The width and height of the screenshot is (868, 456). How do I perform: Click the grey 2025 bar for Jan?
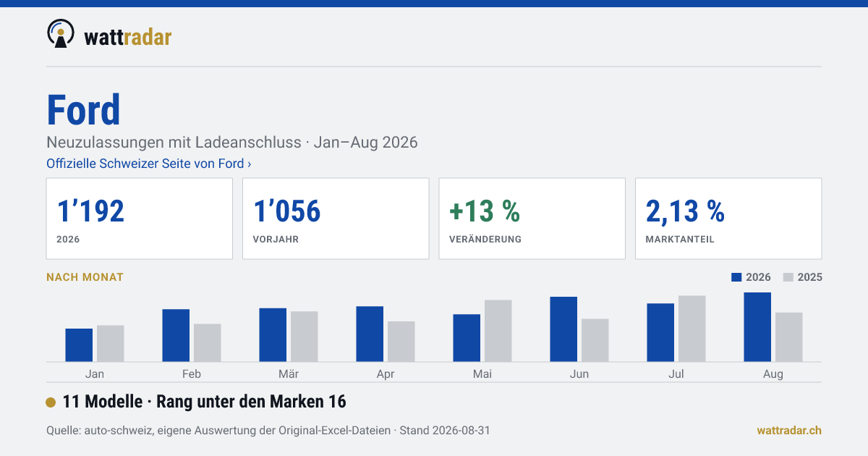pyautogui.click(x=111, y=344)
